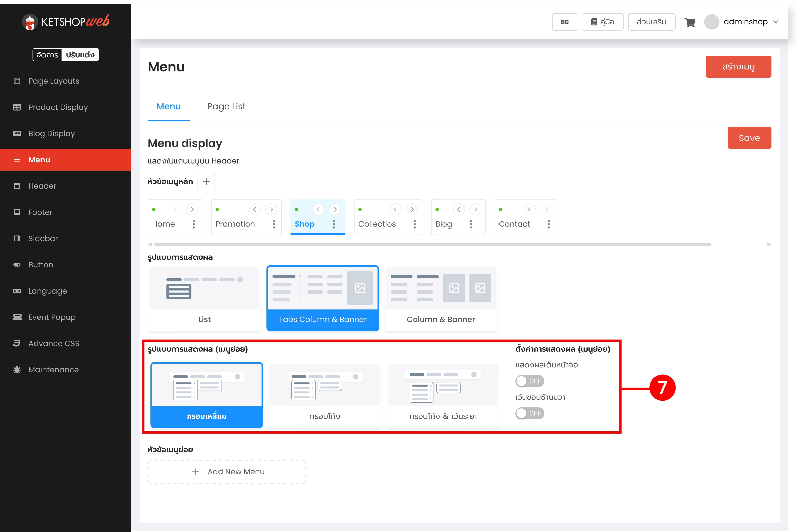Click the horizontal menu scrollbar
801x532 pixels.
[432, 244]
